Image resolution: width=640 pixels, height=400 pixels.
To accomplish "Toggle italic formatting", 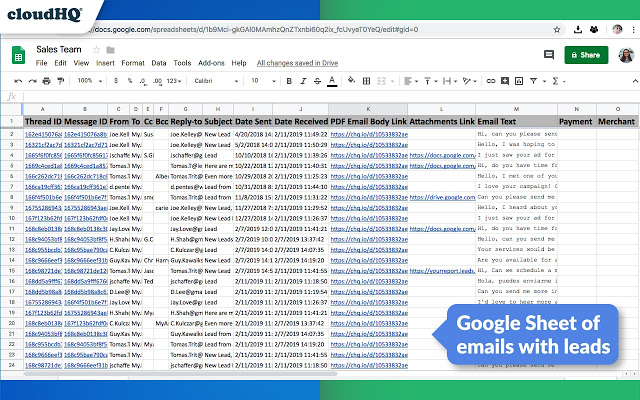I will [303, 80].
